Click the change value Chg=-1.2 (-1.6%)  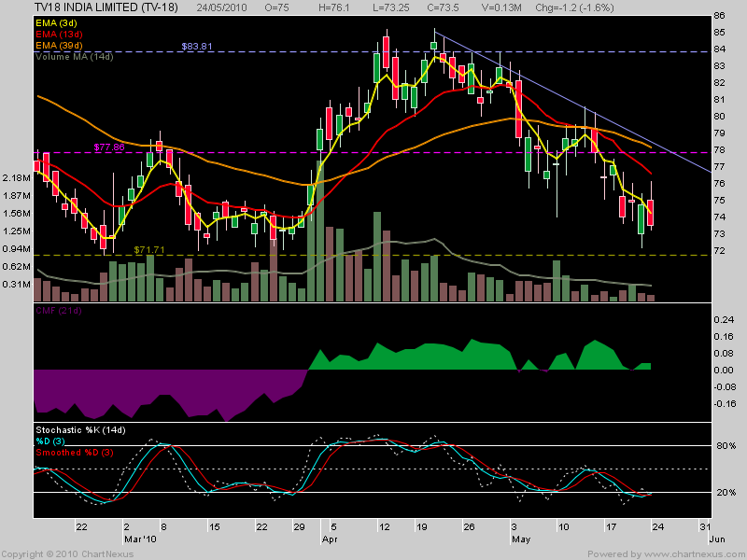574,7
